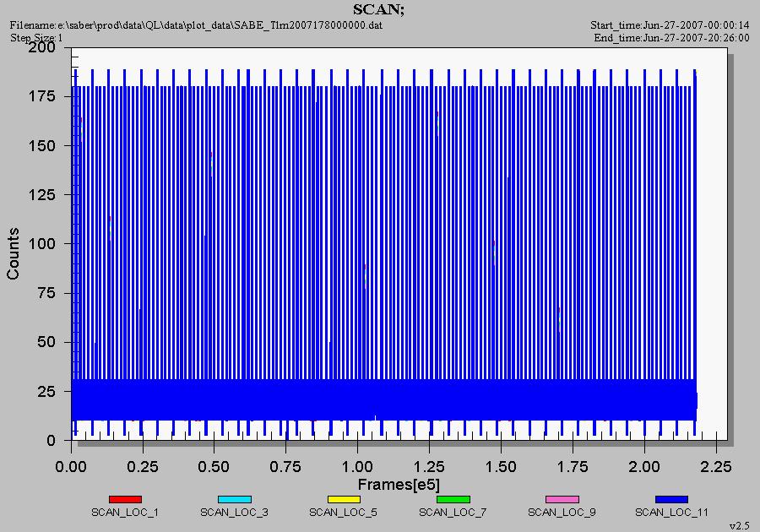760x532 pixels.
Task: Click the 175 y-axis tick value
Action: click(x=42, y=96)
